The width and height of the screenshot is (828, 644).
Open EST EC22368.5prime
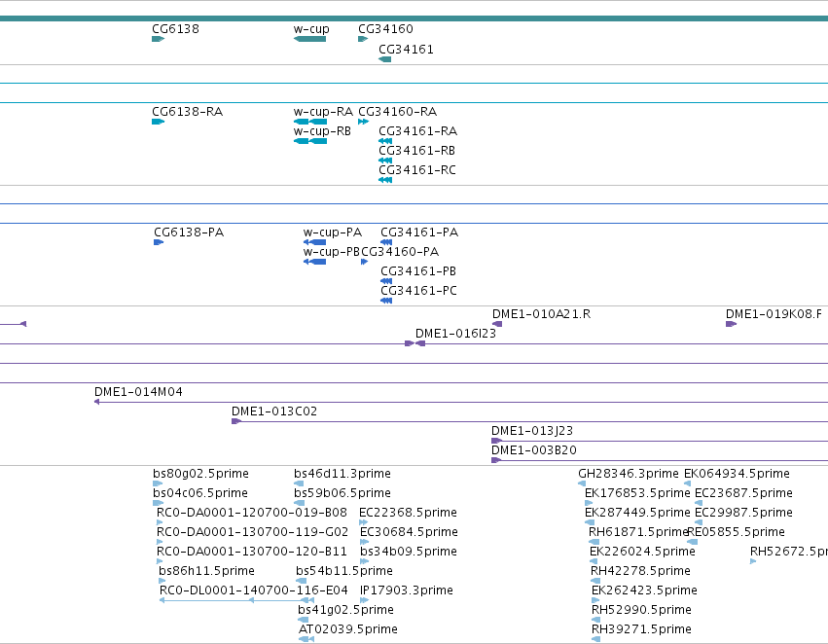coord(408,513)
